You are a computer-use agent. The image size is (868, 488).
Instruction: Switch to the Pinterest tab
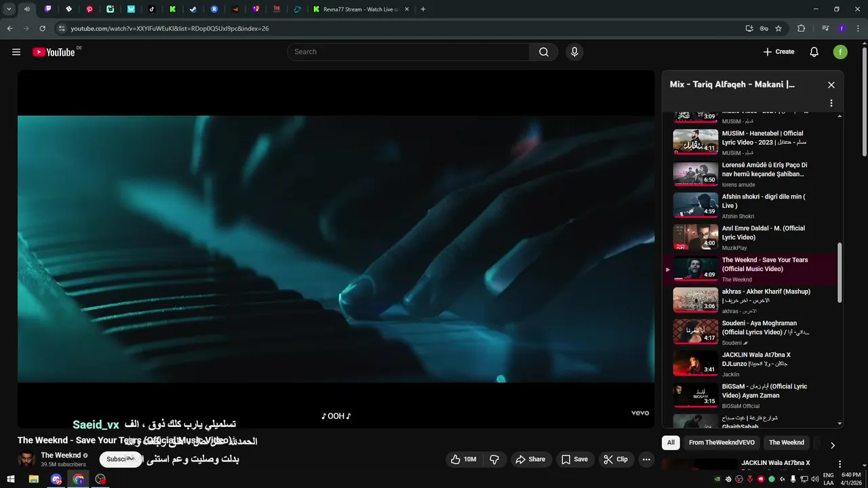90,9
